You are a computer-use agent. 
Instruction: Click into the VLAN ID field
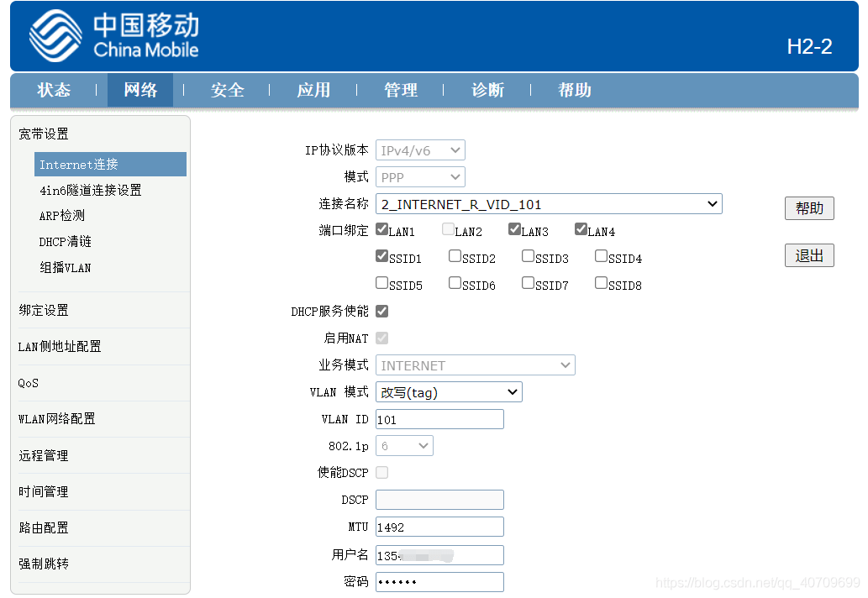tap(439, 419)
